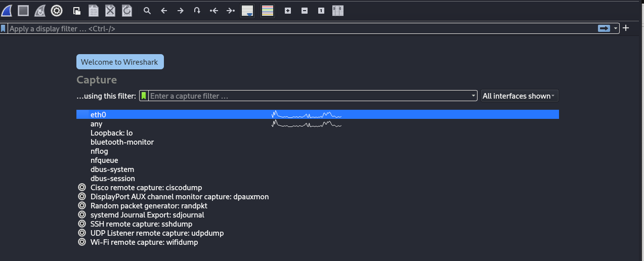Open randpkt settings gear icon
This screenshot has height=261, width=644.
(x=82, y=206)
